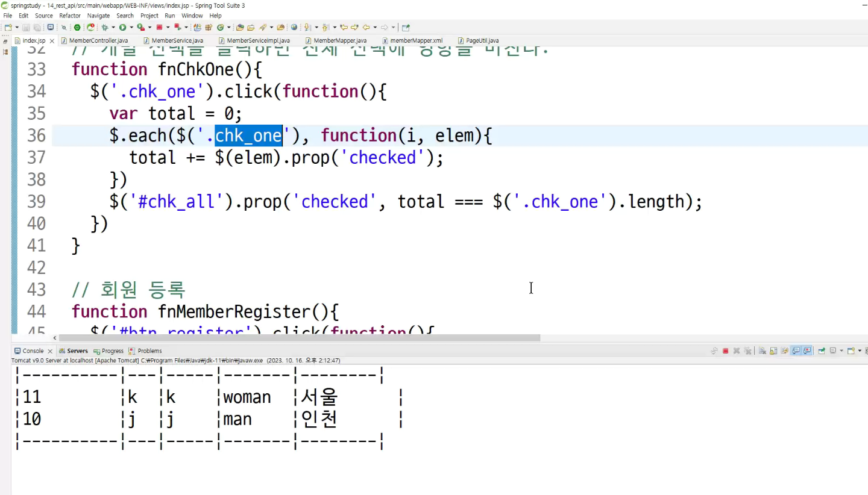Image resolution: width=868 pixels, height=495 pixels.
Task: Click the New file toolbar icon
Action: (8, 27)
